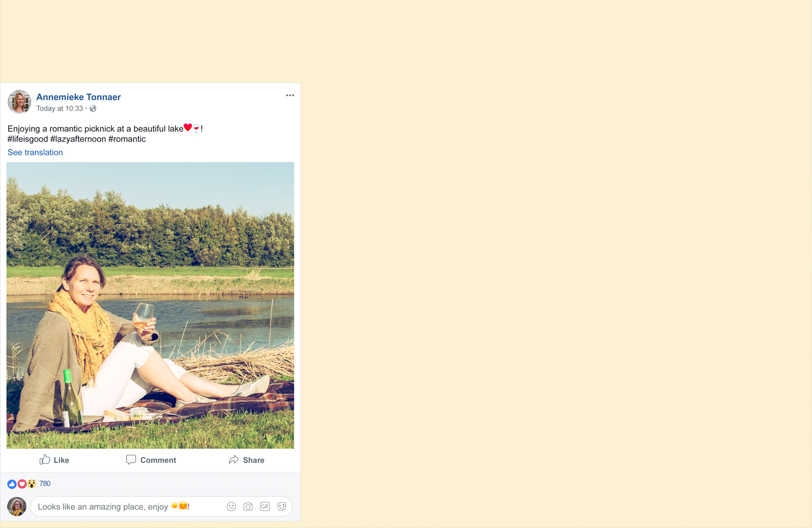Click the #lifeisgood hashtag
Screen dimensions: 812x528
coord(28,139)
